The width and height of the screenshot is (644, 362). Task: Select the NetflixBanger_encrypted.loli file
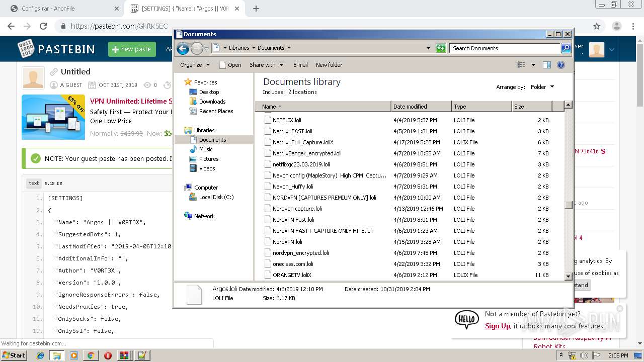pos(307,153)
